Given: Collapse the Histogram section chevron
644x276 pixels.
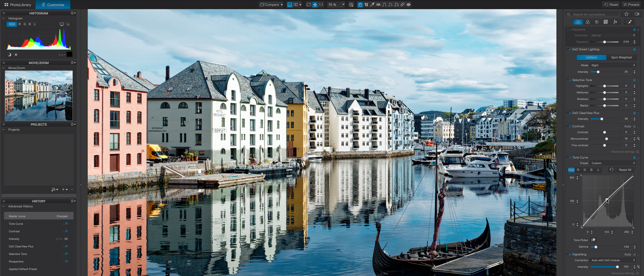Looking at the screenshot, I should (x=4, y=18).
